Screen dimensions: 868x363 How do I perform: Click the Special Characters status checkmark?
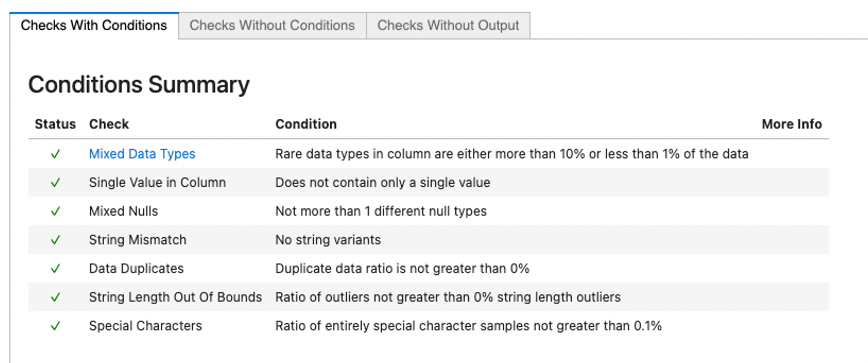55,326
